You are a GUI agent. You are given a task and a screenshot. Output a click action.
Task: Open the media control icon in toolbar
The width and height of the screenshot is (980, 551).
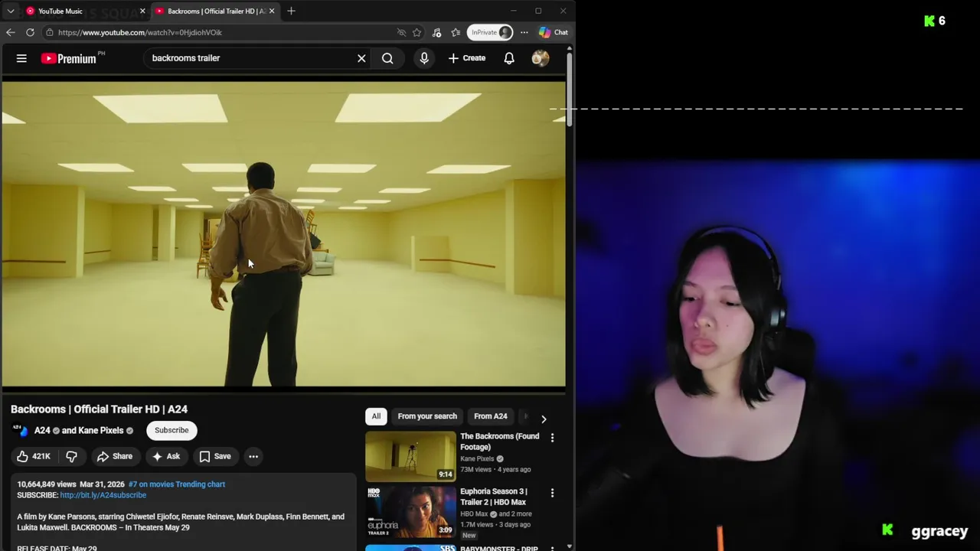click(x=436, y=32)
